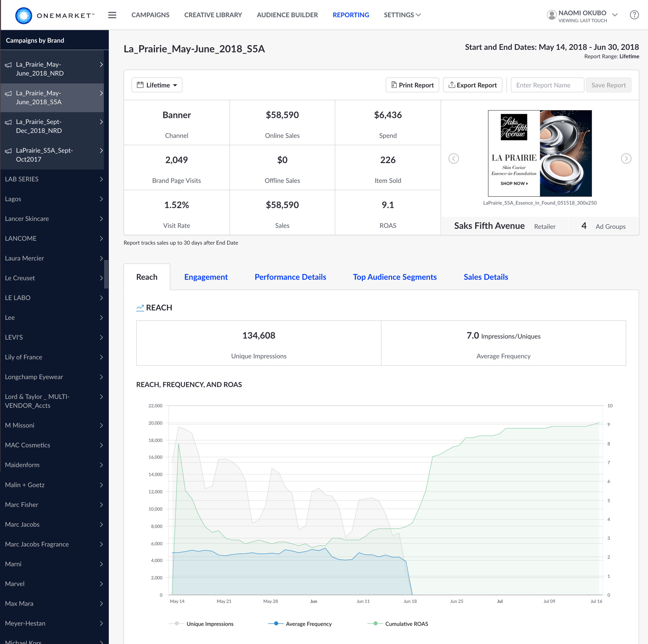Click Naomi Okubo user avatar icon
This screenshot has height=644, width=648.
point(551,15)
